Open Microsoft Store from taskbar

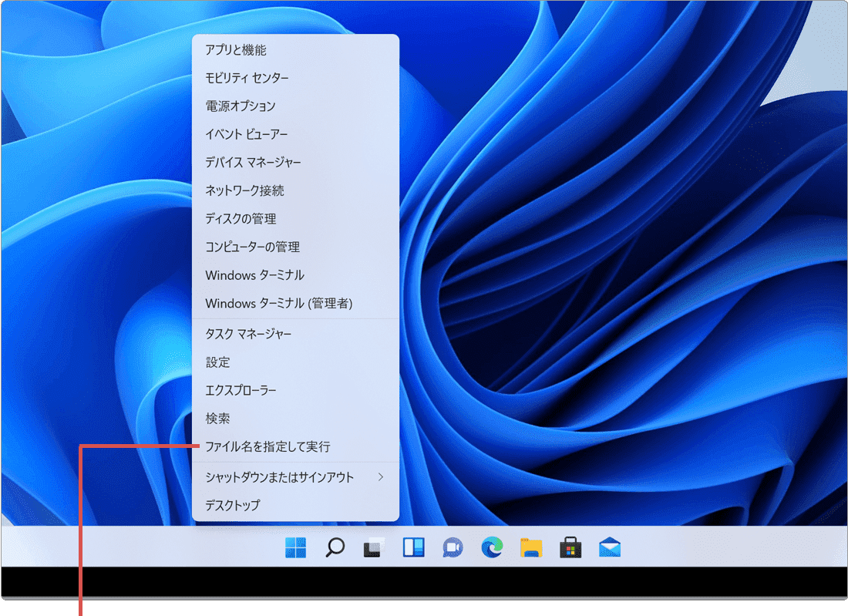click(570, 547)
